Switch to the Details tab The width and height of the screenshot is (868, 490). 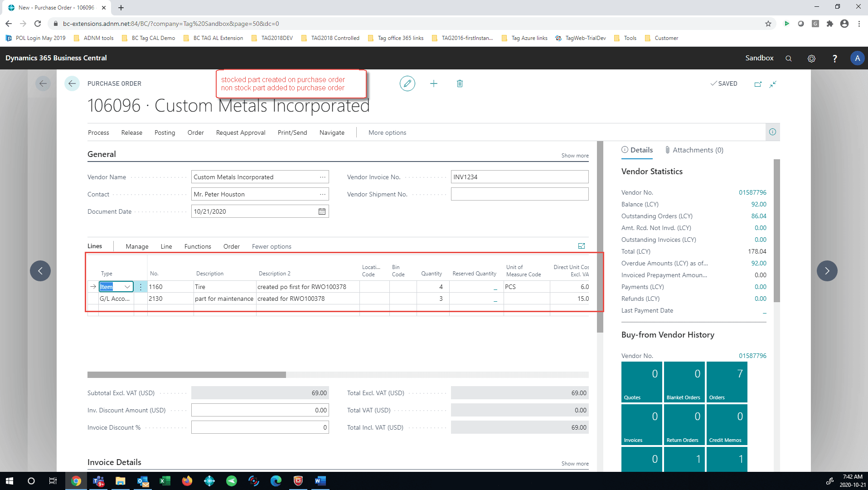[x=637, y=150]
